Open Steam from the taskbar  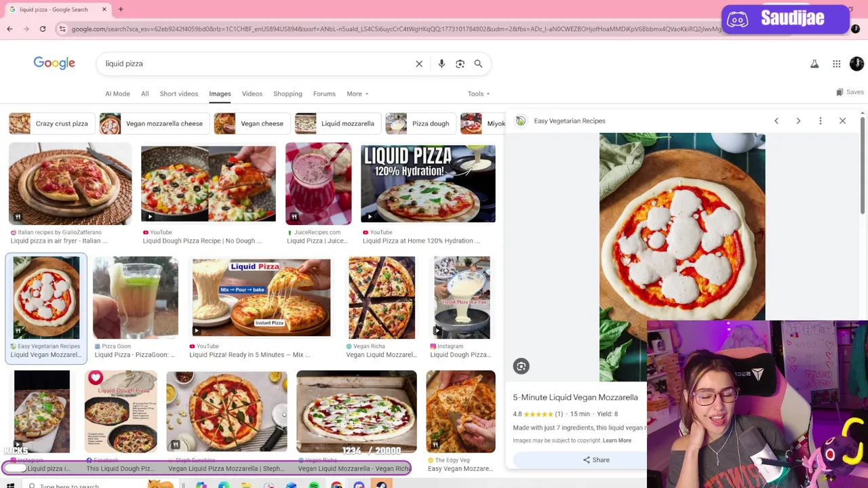pyautogui.click(x=381, y=485)
